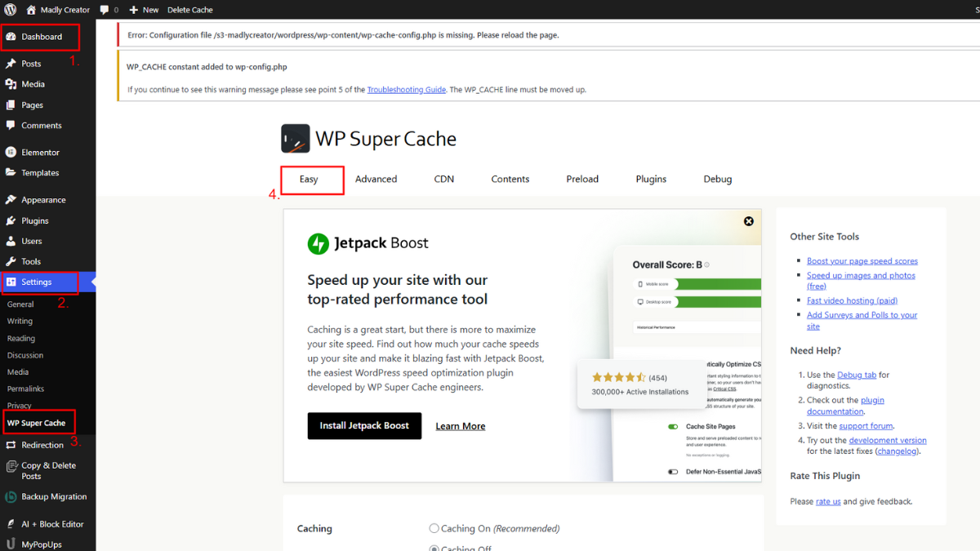Open the Troubleshooting Guide link
Viewport: 980px width, 551px height.
click(x=406, y=90)
